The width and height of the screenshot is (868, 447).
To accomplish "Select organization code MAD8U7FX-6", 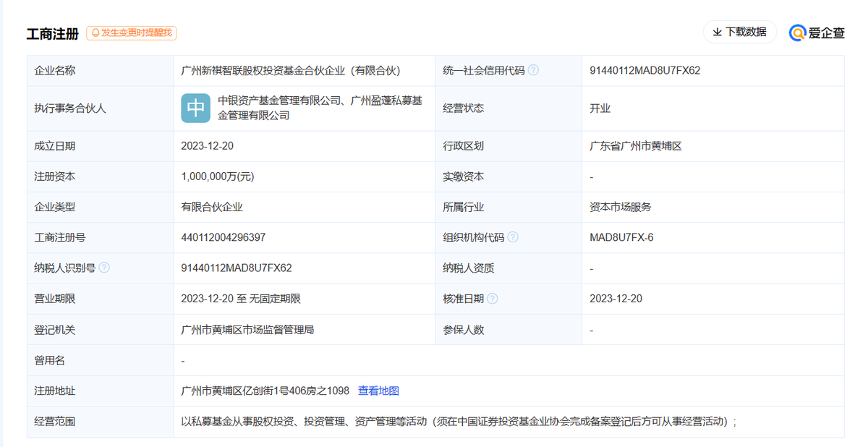I will 621,237.
